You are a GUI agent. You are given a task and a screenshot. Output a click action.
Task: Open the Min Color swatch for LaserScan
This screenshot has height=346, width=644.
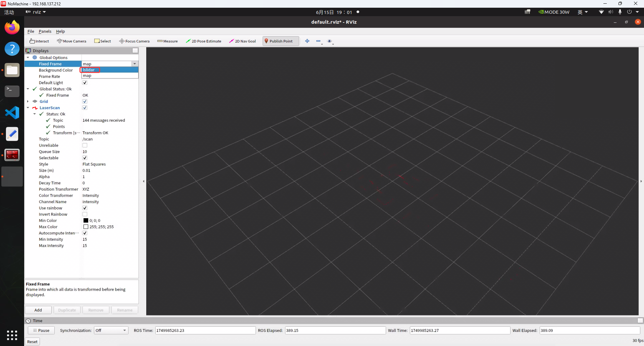click(86, 220)
